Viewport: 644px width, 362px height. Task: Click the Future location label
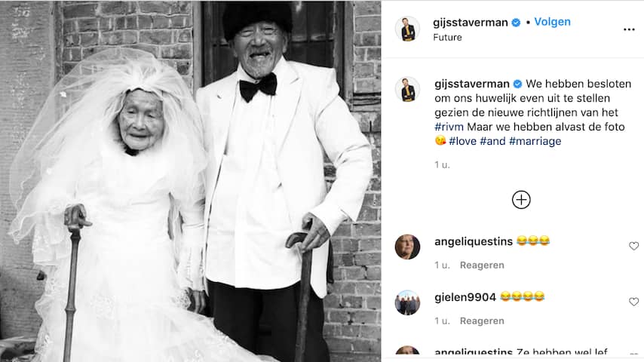tap(447, 38)
